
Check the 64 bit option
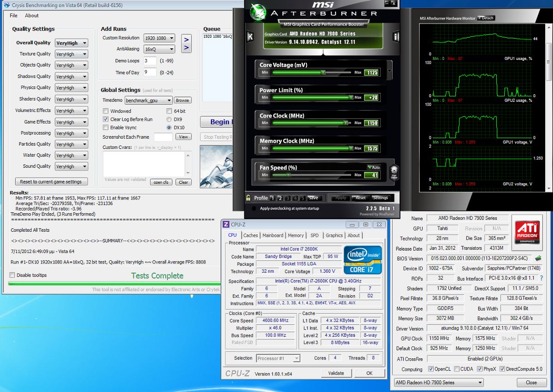[x=169, y=111]
